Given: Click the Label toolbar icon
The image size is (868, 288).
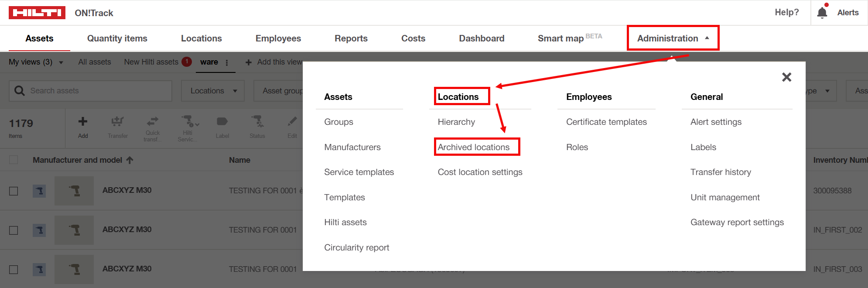Looking at the screenshot, I should tap(222, 121).
